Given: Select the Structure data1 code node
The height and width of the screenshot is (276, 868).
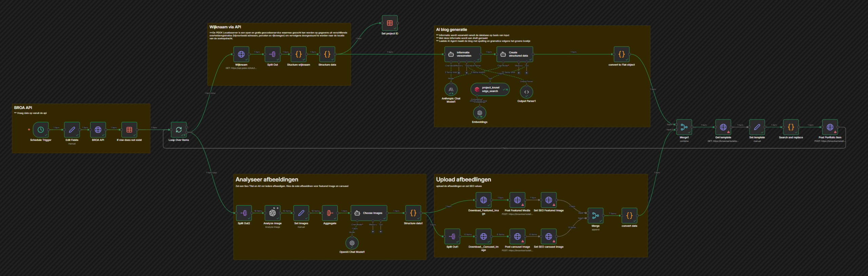Looking at the screenshot, I should (413, 213).
